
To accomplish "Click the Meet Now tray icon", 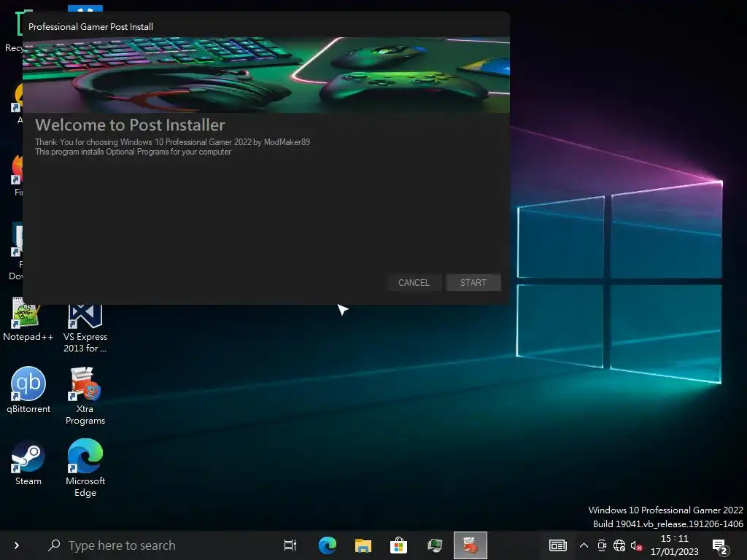I will tap(602, 545).
